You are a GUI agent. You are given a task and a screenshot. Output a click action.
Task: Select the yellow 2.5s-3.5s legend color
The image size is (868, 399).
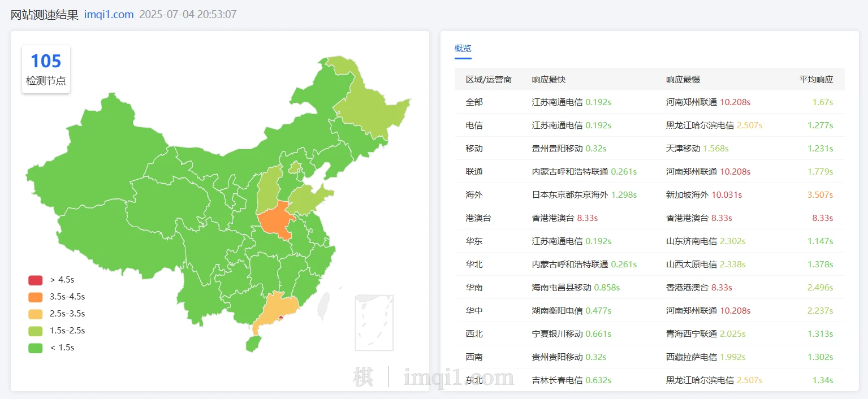tap(36, 314)
